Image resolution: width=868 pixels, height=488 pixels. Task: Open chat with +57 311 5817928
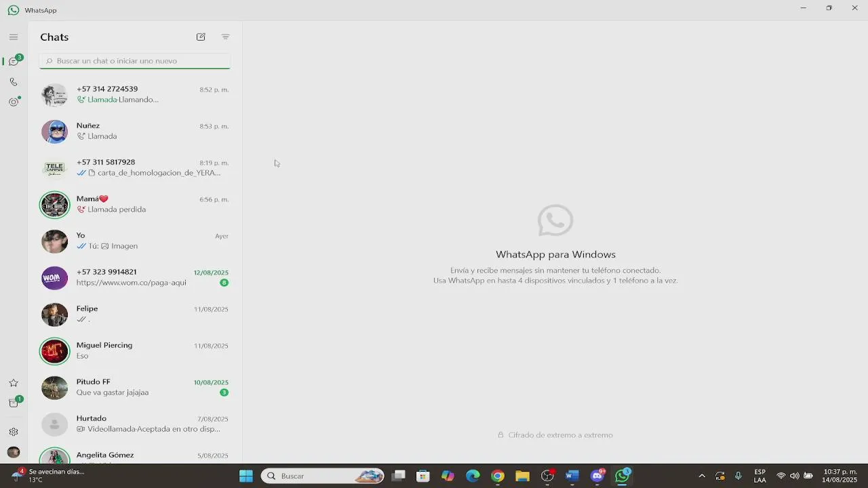coord(135,167)
